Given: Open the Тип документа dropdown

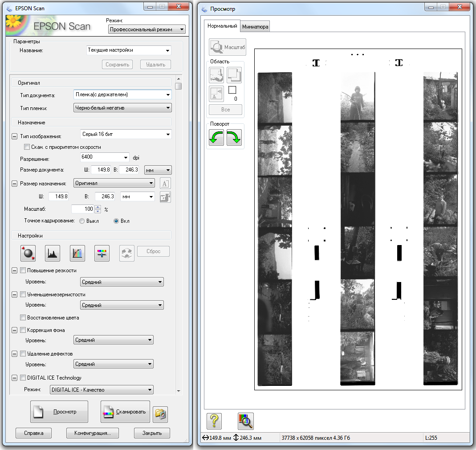Looking at the screenshot, I should click(x=122, y=94).
